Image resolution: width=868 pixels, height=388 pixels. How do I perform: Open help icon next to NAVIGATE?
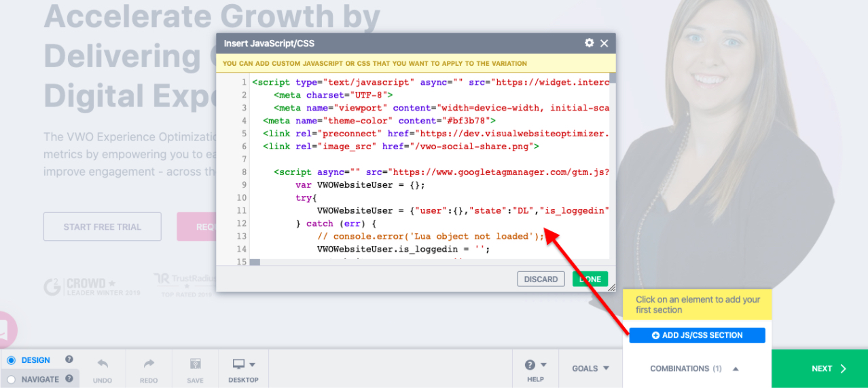coord(69,379)
